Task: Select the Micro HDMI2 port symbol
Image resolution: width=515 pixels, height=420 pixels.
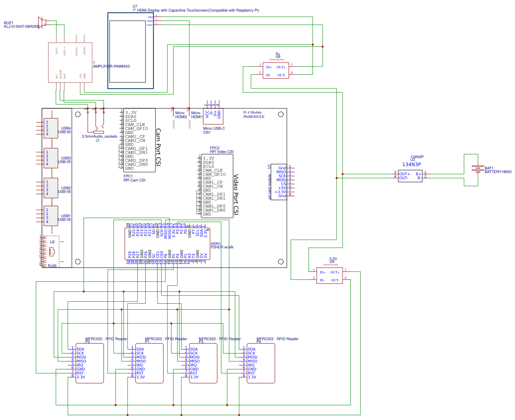Action: [x=174, y=115]
